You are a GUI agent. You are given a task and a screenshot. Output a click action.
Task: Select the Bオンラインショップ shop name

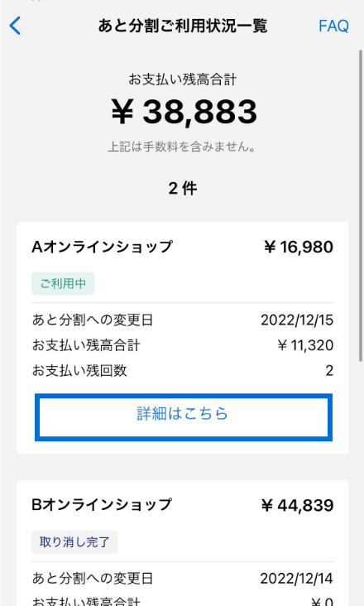(x=102, y=505)
